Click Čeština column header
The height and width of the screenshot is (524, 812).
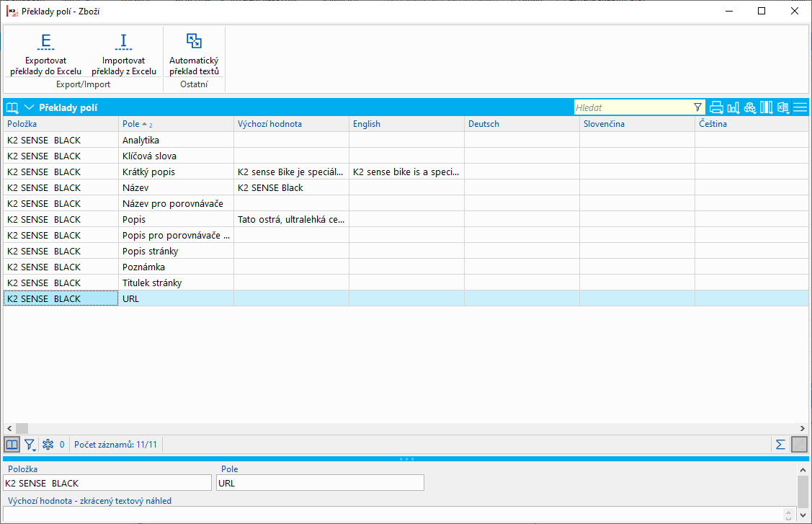752,124
